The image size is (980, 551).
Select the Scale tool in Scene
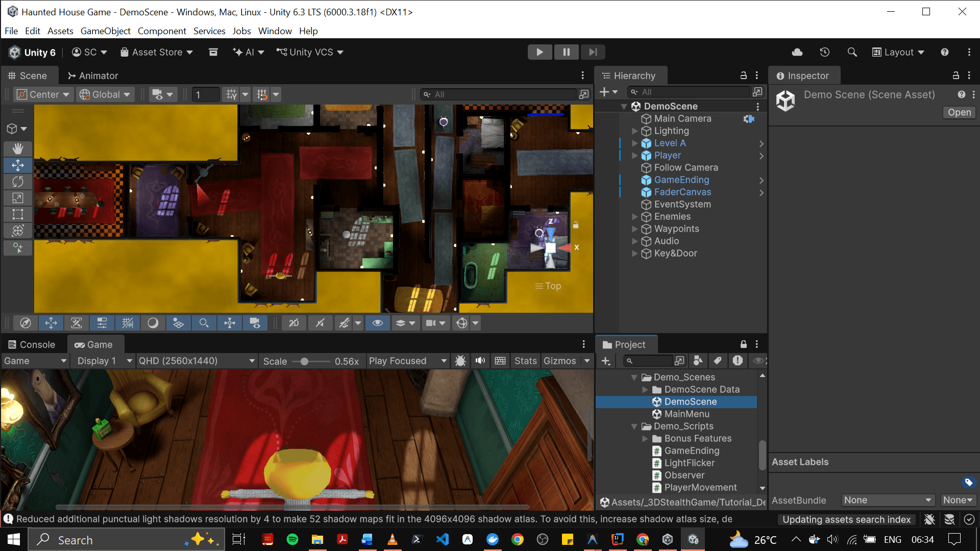pyautogui.click(x=18, y=198)
